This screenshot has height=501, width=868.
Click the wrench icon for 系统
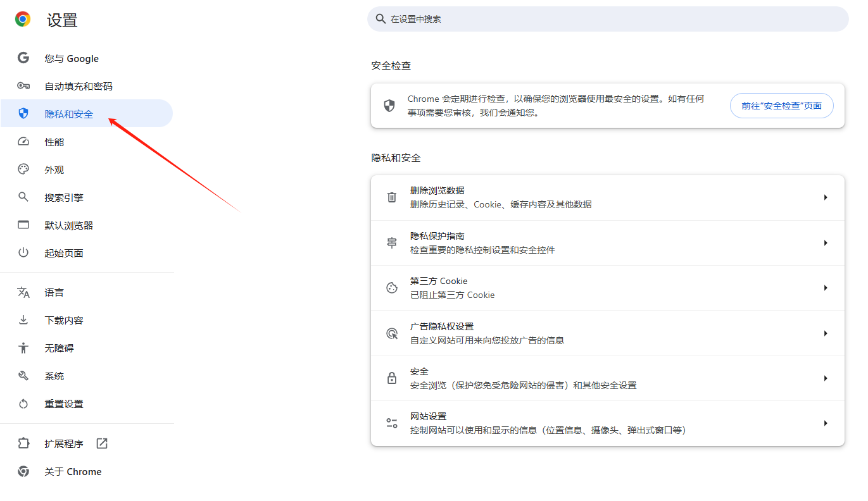click(x=23, y=376)
